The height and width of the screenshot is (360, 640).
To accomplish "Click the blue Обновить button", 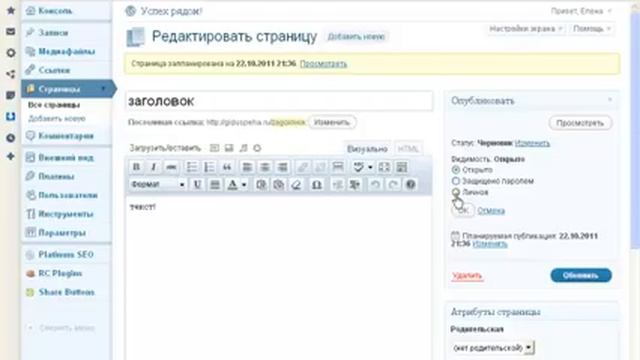I will [x=581, y=276].
